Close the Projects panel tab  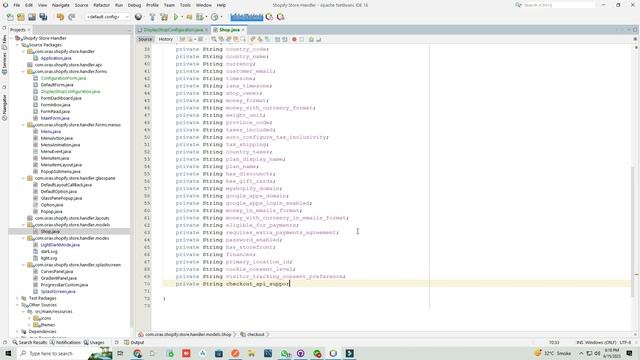tap(29, 30)
